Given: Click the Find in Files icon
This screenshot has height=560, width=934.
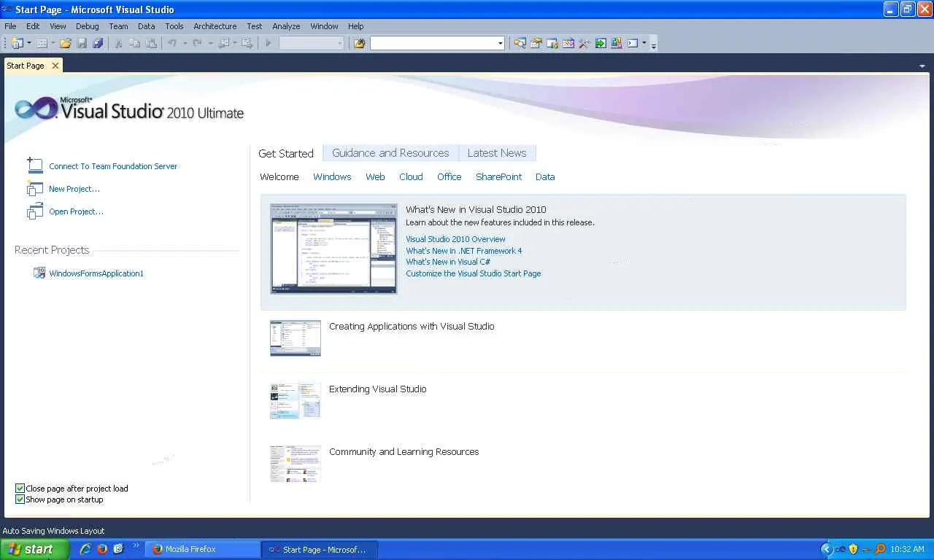Looking at the screenshot, I should [359, 44].
